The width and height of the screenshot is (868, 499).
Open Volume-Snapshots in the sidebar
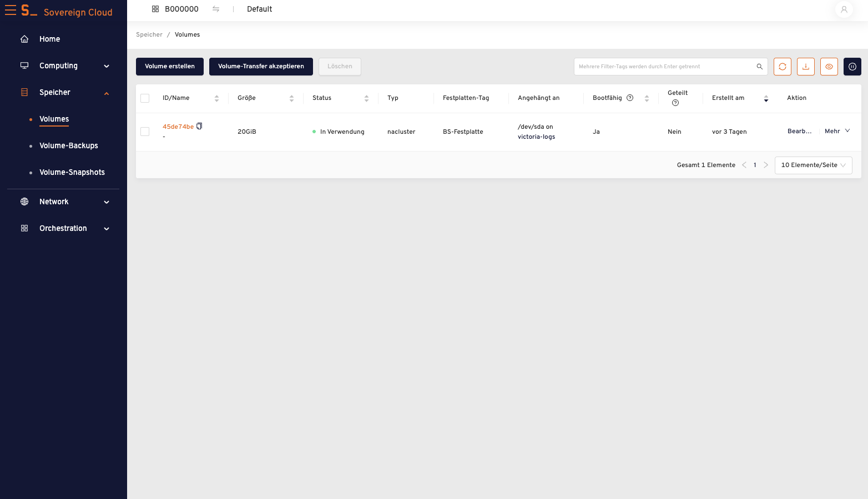pyautogui.click(x=72, y=172)
